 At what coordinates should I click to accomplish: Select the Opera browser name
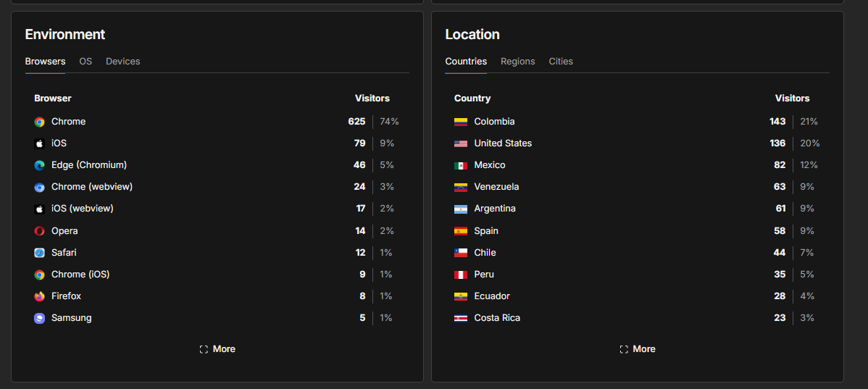[x=64, y=231]
